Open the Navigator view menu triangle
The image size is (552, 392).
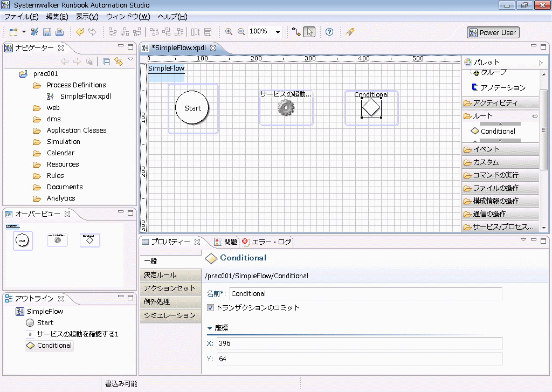click(x=130, y=59)
